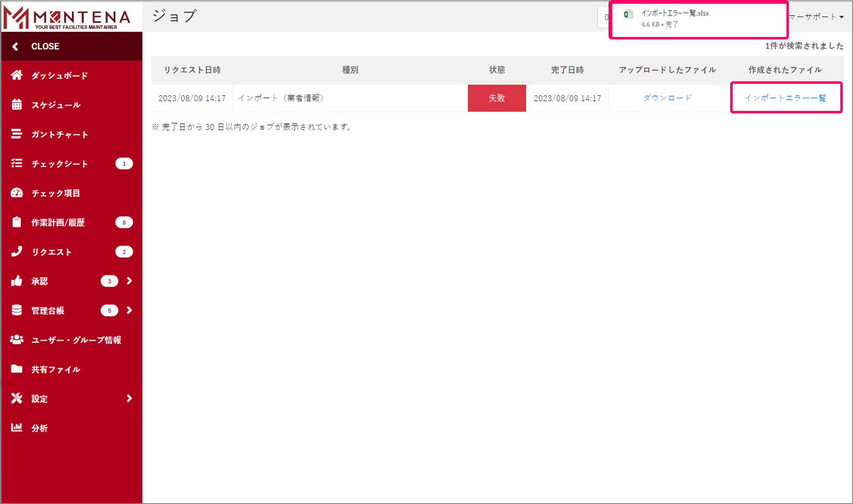
Task: Select the Analysis bar chart icon
Action: (x=16, y=428)
